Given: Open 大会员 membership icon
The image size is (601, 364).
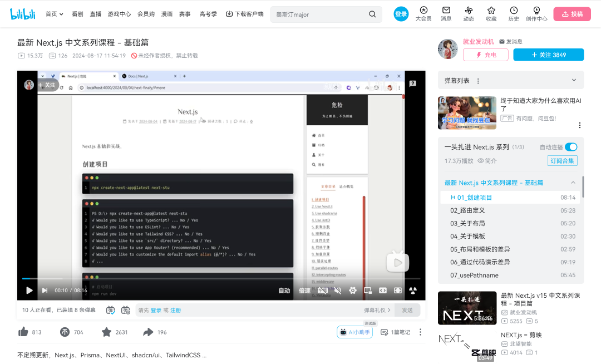Looking at the screenshot, I should tap(423, 14).
